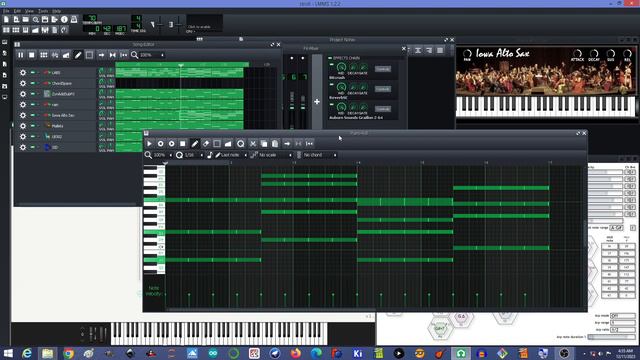
Task: Select the Iowa Alto Sax track name
Action: click(x=63, y=116)
